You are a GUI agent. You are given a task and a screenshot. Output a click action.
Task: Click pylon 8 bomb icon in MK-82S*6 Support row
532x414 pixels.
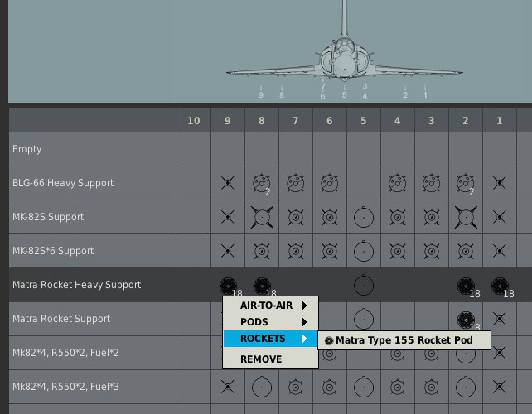pyautogui.click(x=262, y=251)
